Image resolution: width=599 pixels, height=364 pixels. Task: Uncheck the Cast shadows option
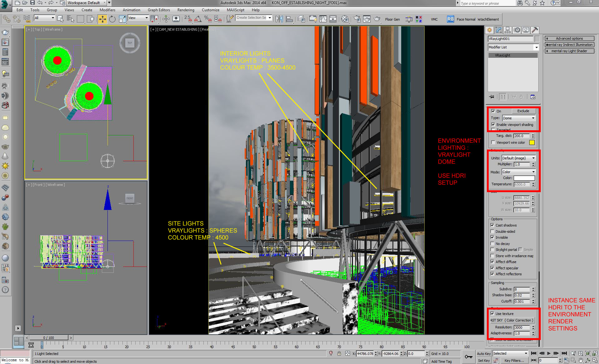coord(492,225)
